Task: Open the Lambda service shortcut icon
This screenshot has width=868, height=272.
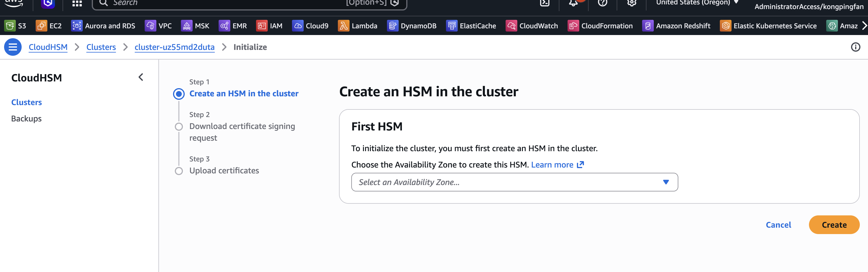Action: tap(343, 26)
